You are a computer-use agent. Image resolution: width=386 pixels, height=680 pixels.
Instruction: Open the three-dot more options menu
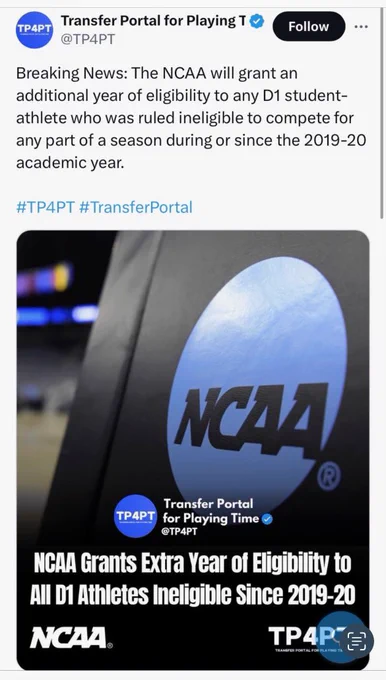click(x=361, y=26)
